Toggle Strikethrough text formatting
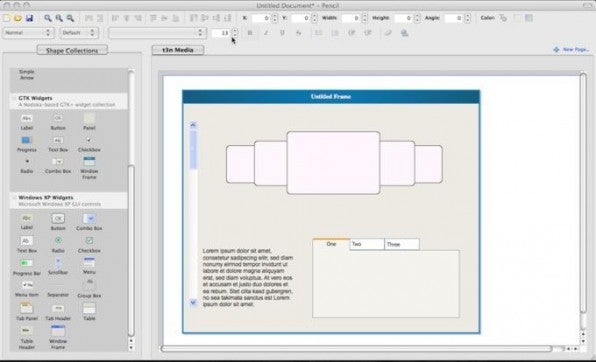This screenshot has width=596, height=362. tap(298, 33)
